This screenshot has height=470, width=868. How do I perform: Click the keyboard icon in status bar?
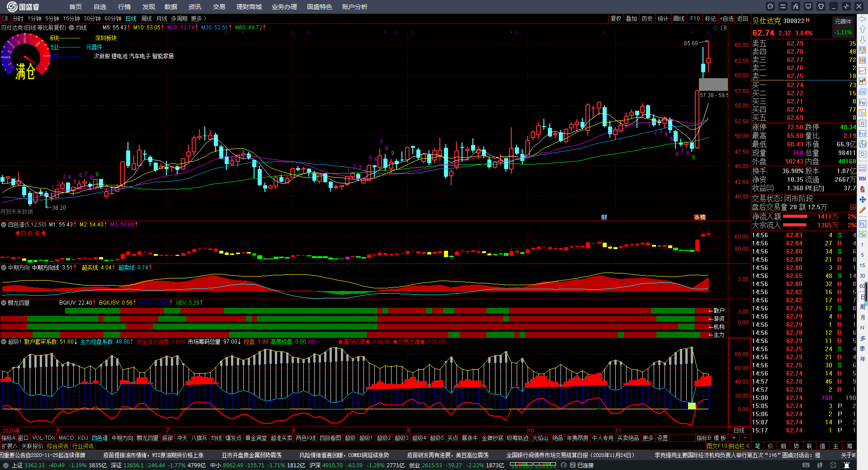click(806, 465)
